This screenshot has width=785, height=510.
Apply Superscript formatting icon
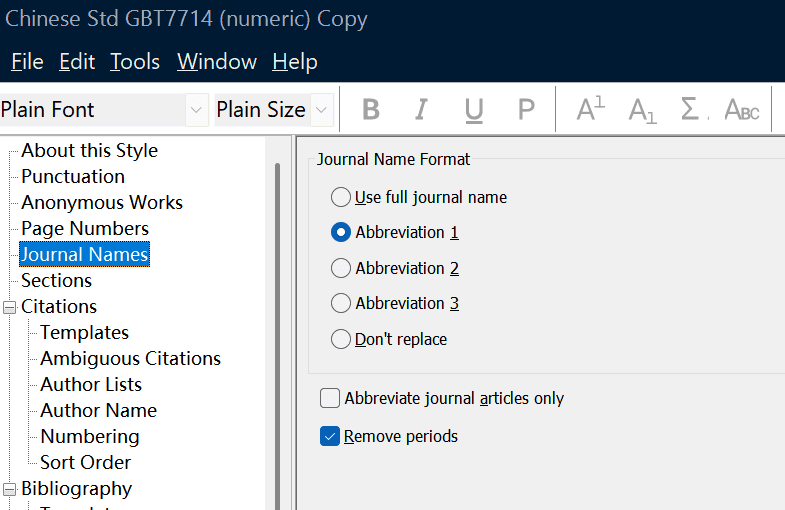590,110
